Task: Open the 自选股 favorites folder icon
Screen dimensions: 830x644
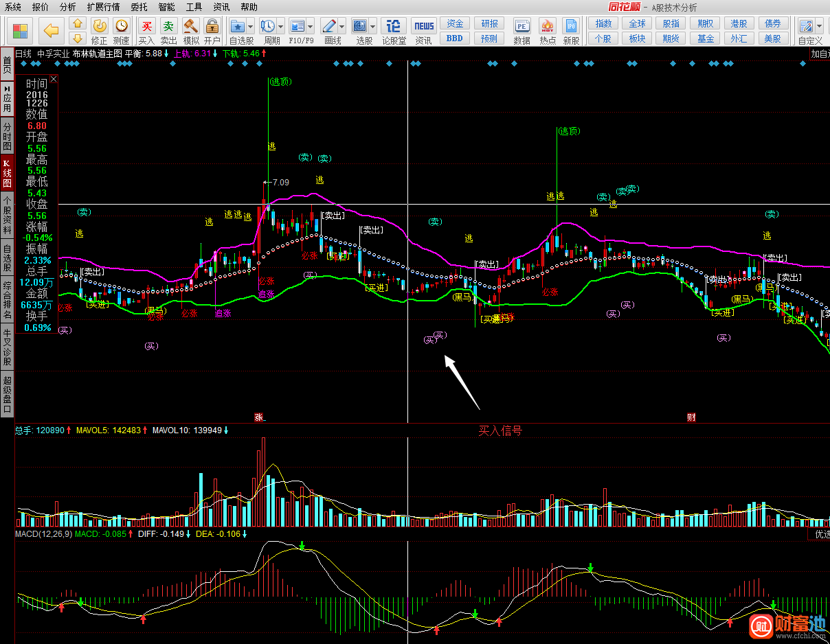Action: click(237, 26)
